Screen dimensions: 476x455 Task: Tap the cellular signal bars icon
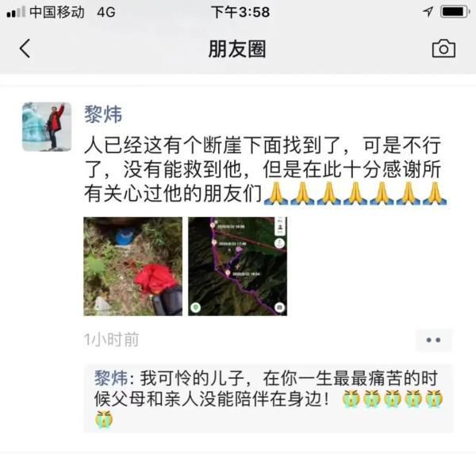[16, 12]
